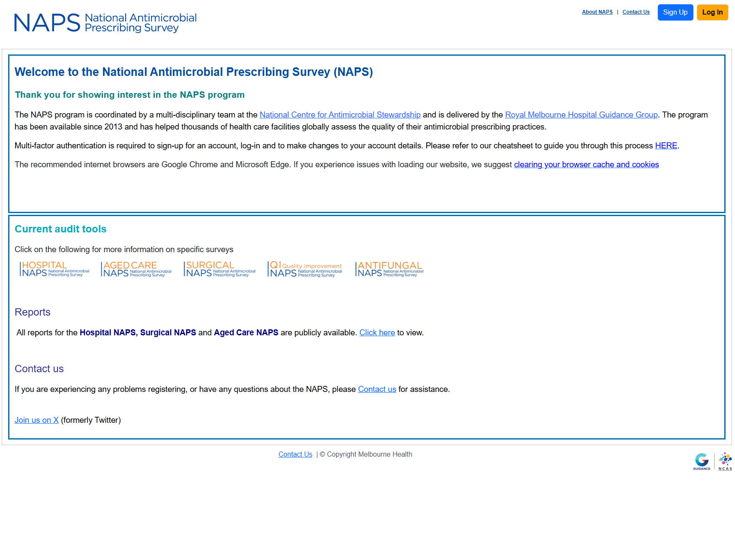Open Contact Us from the top navigation
735x560 pixels.
pos(636,12)
